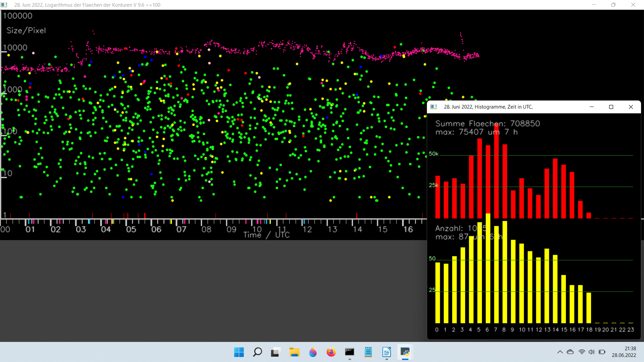Click the "100000" y-axis label
This screenshot has width=644, height=362.
(17, 16)
